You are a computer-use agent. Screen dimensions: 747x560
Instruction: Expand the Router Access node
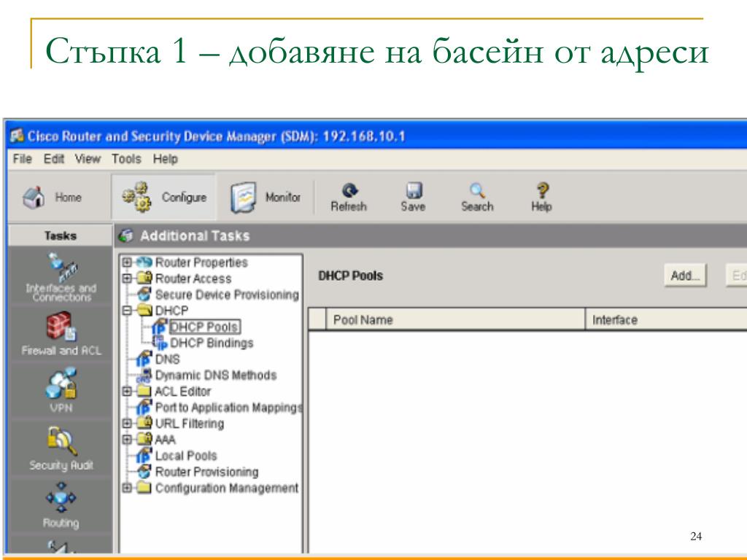[127, 278]
